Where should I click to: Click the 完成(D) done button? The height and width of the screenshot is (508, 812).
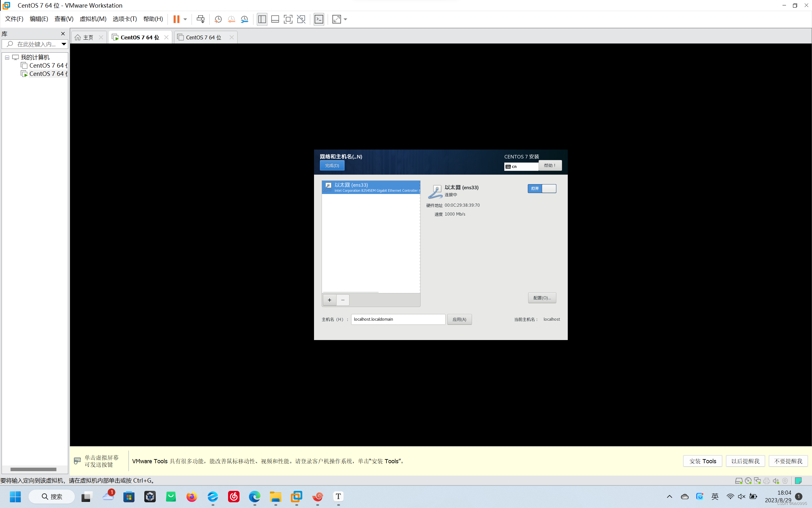pos(332,165)
